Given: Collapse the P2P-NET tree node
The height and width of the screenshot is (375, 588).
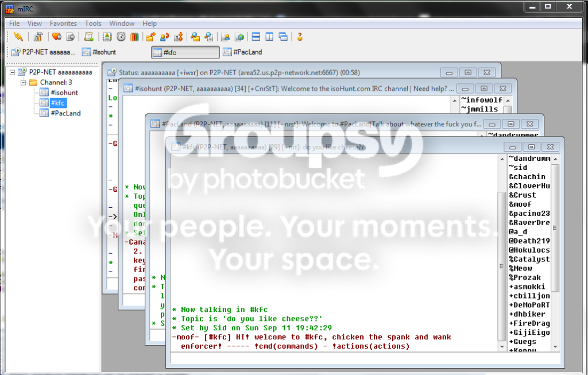Looking at the screenshot, I should tap(13, 72).
